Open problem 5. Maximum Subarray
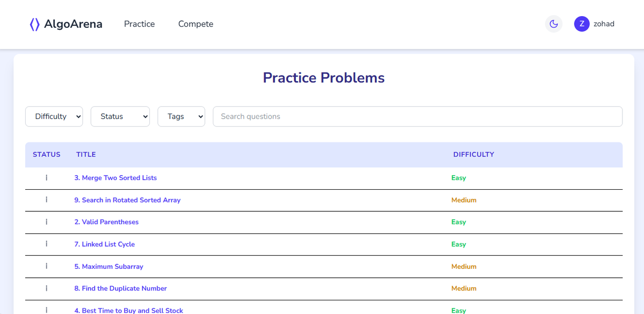The width and height of the screenshot is (644, 314). click(x=109, y=266)
